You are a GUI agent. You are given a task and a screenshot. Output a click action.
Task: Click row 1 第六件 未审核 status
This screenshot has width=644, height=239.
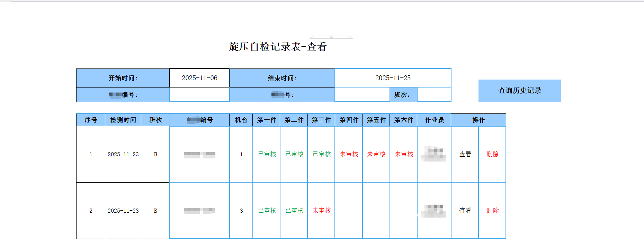pos(404,154)
